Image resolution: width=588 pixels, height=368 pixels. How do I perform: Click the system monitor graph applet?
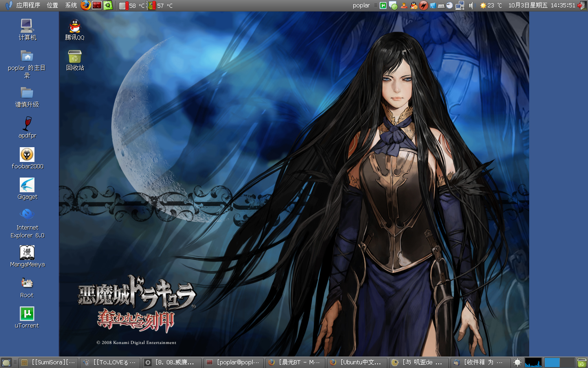click(x=533, y=362)
